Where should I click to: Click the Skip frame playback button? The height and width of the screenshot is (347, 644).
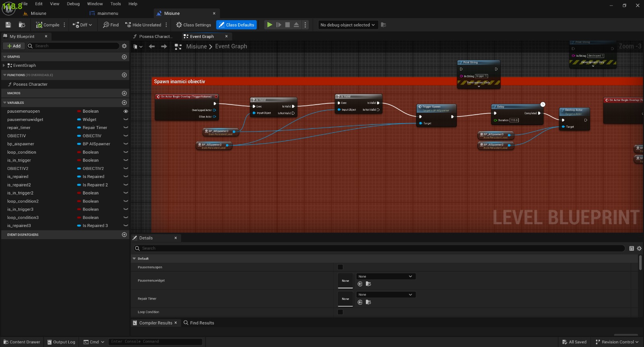pos(279,25)
